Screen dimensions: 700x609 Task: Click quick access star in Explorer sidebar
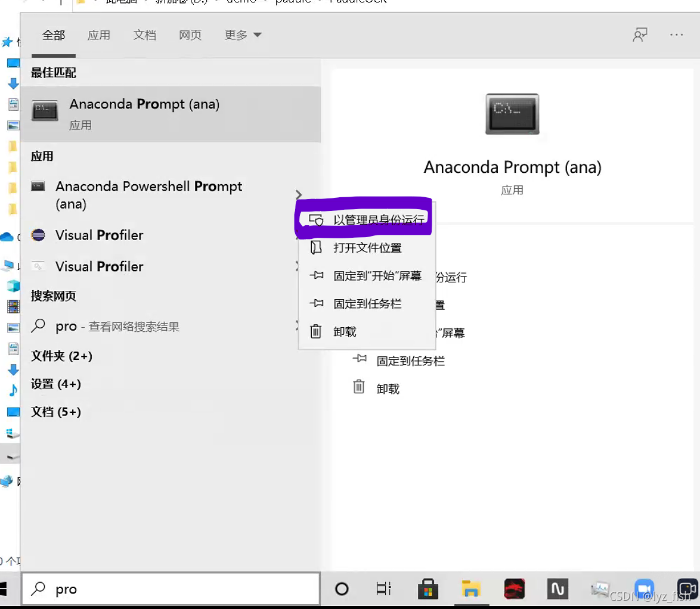7,42
